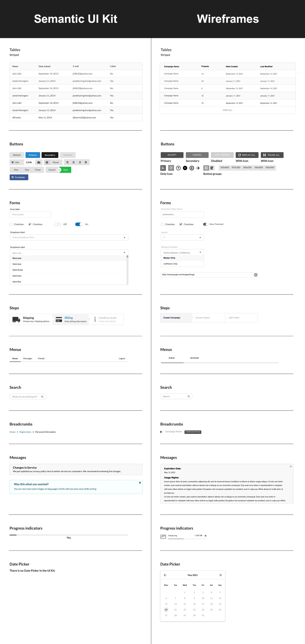
Task: Click the gray refresh icon button
Action: [x=171, y=168]
